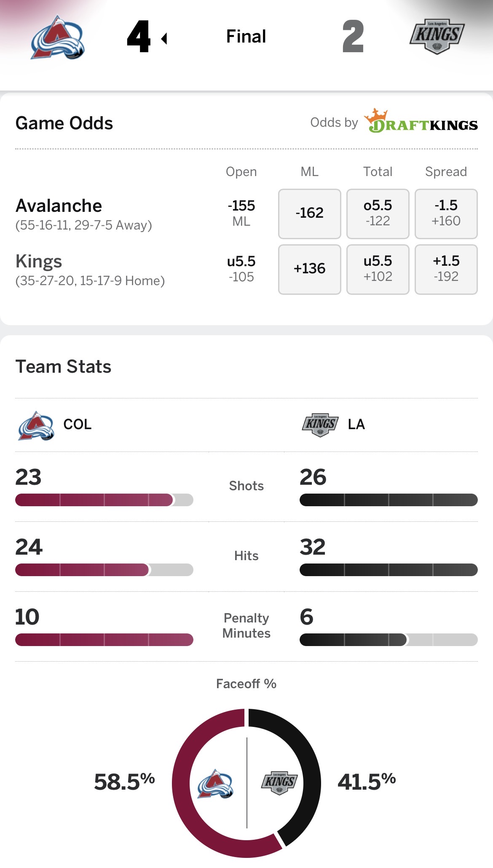This screenshot has height=868, width=493.
Task: Tap the winner arrow next to score 4
Action: (x=164, y=39)
